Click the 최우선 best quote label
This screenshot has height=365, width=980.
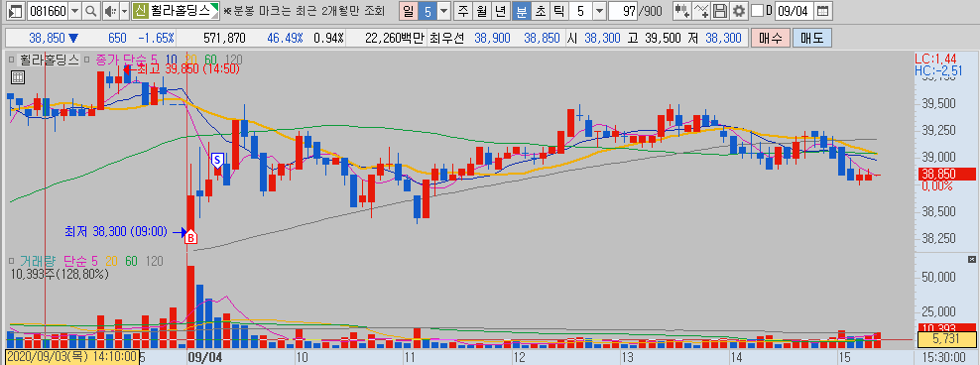coord(447,38)
